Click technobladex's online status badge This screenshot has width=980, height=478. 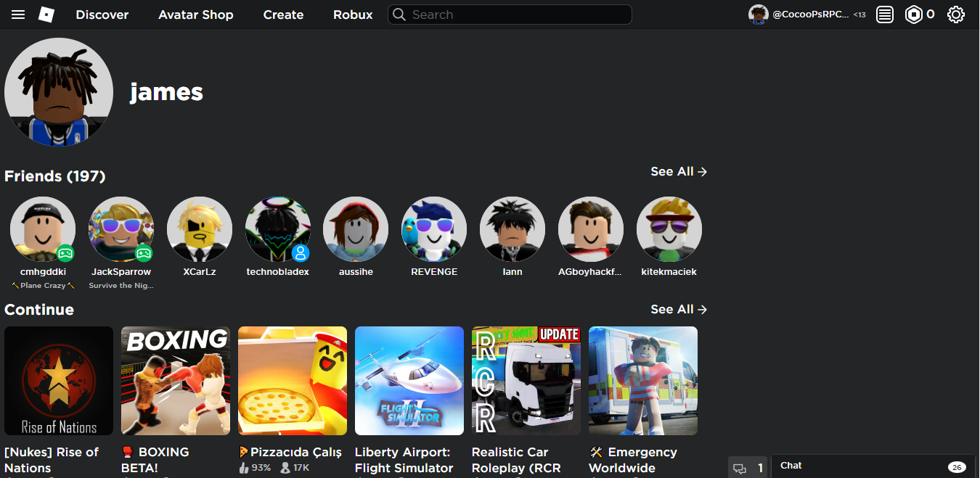pyautogui.click(x=301, y=253)
